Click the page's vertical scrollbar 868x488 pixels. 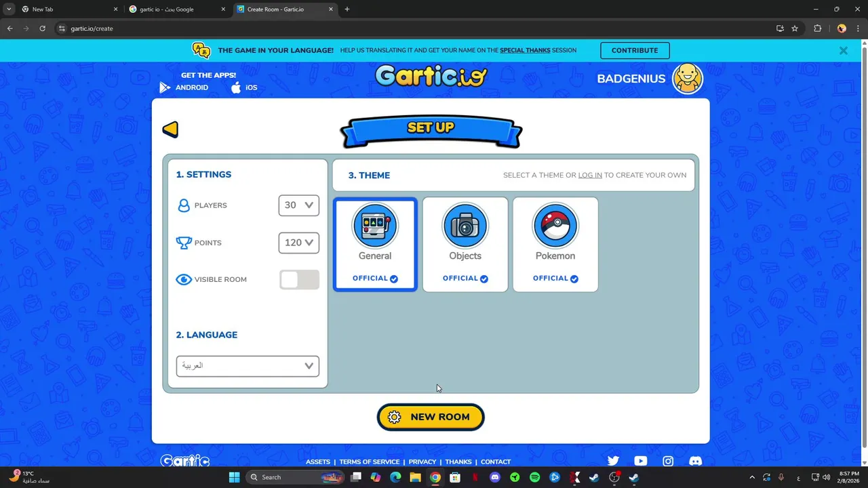click(x=864, y=247)
